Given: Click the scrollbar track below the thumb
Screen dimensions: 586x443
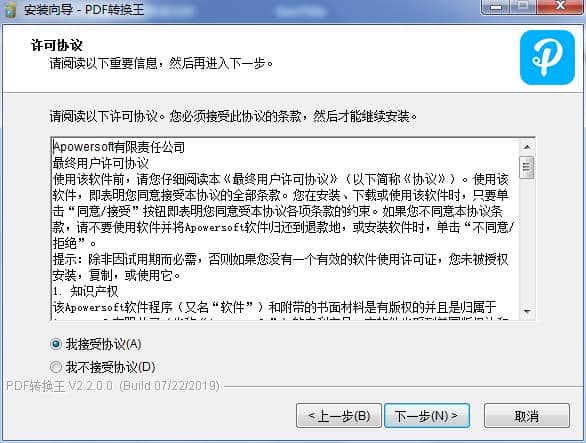Looking at the screenshot, I should [x=527, y=241].
